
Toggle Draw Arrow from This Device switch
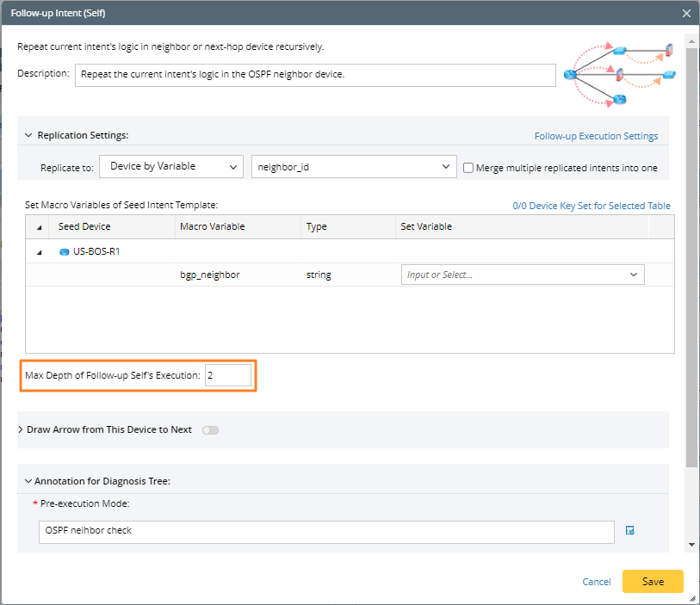click(x=210, y=429)
